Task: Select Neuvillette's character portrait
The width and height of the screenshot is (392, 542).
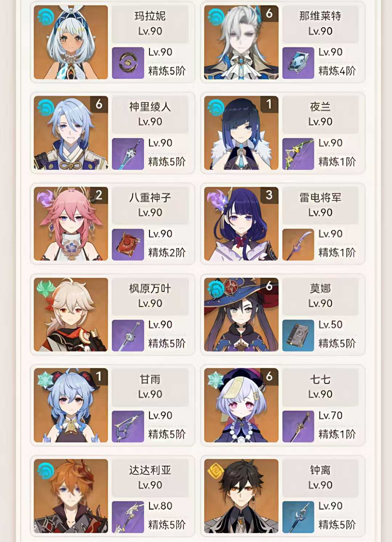Action: point(241,42)
